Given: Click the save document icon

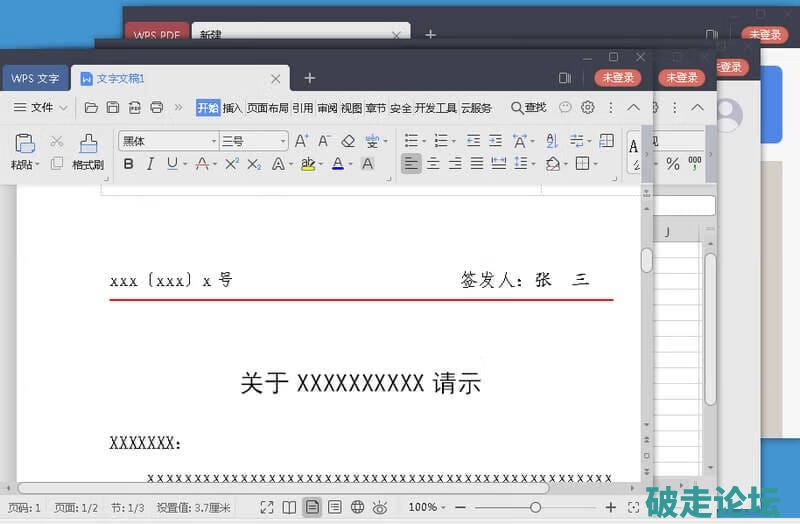Looking at the screenshot, I should pyautogui.click(x=113, y=107).
